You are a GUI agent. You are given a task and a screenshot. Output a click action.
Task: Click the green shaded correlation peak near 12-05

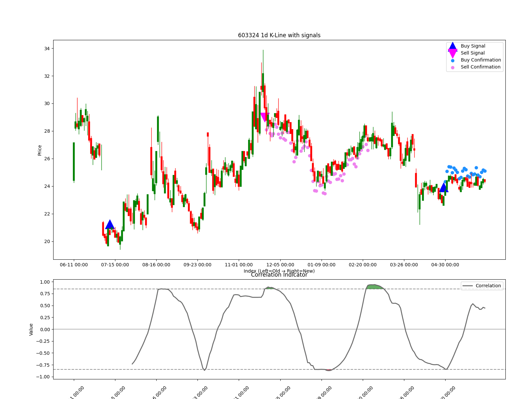point(270,288)
